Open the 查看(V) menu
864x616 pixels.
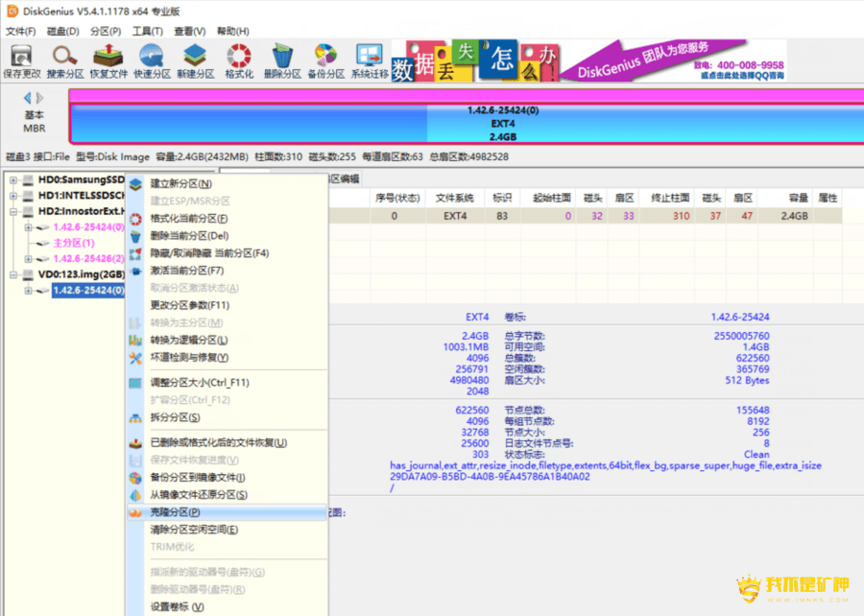coord(189,32)
